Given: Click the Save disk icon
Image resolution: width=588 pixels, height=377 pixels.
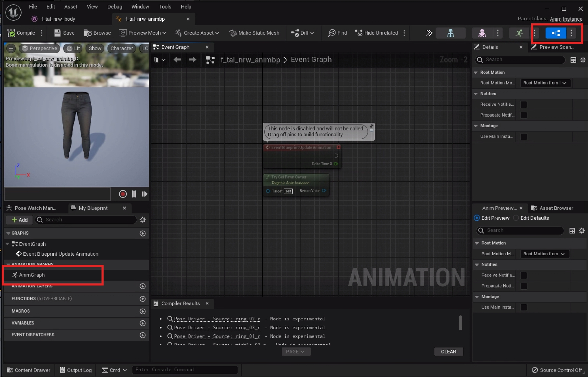Looking at the screenshot, I should point(57,33).
